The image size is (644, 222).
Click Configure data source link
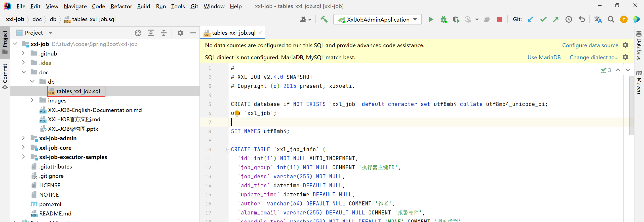pos(590,45)
